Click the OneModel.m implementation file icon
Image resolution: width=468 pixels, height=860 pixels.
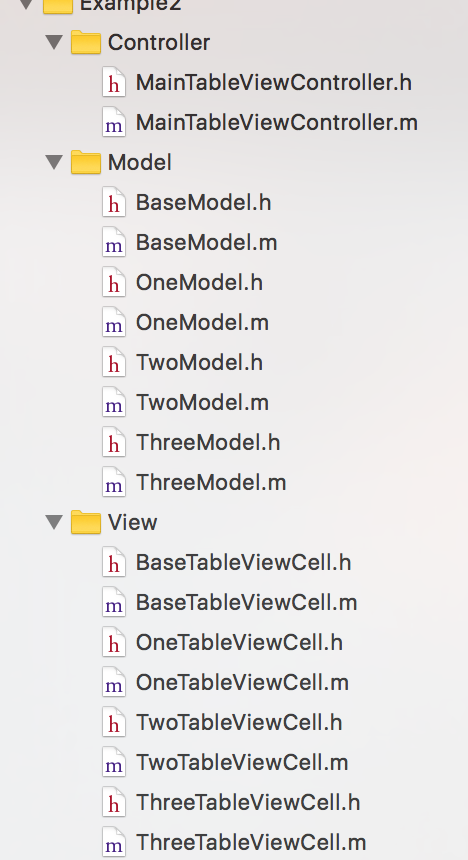pyautogui.click(x=114, y=323)
